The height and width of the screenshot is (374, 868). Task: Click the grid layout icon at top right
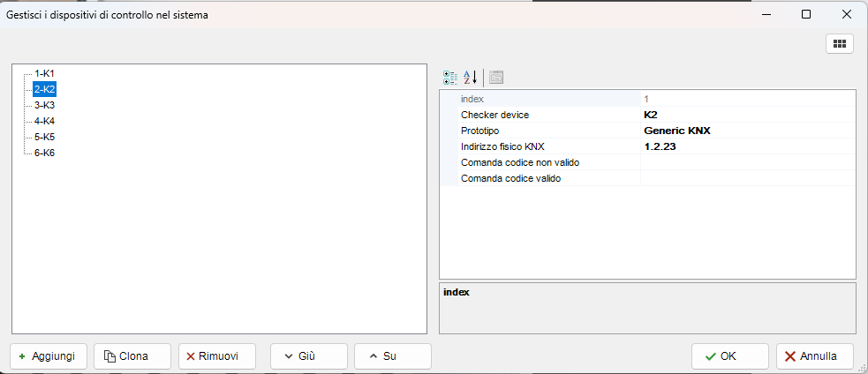pyautogui.click(x=839, y=44)
